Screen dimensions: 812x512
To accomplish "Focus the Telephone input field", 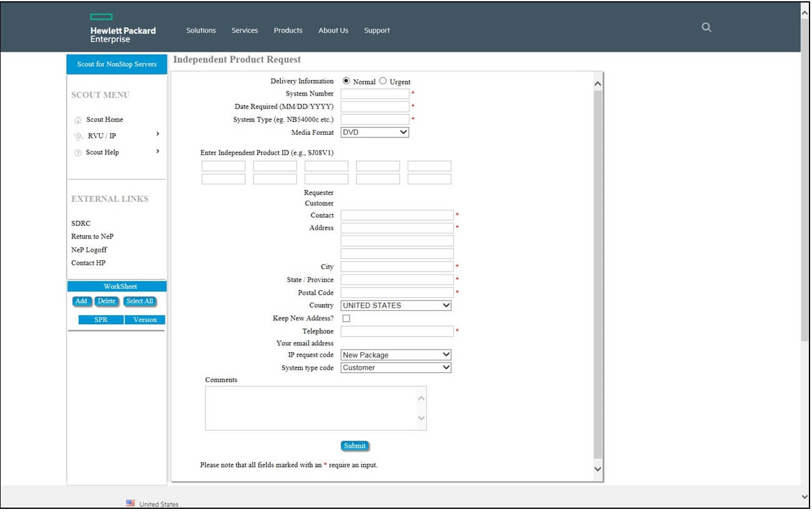I will (x=397, y=332).
